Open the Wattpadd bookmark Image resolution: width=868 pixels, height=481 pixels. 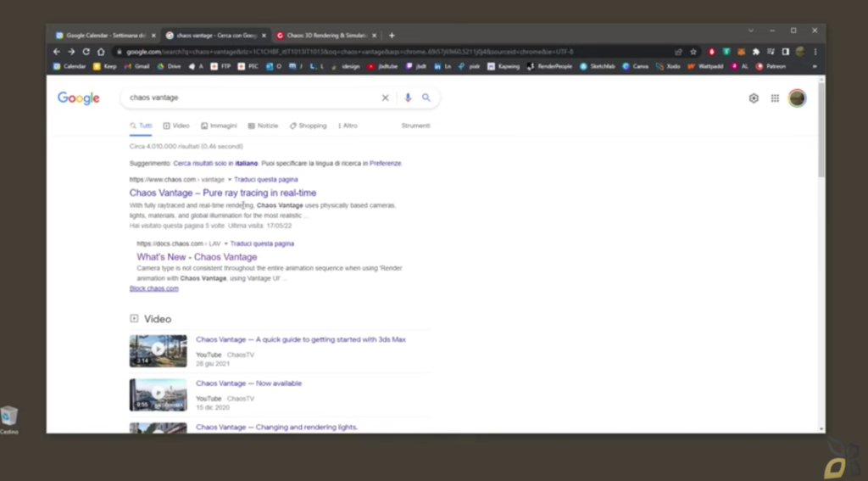pos(705,66)
